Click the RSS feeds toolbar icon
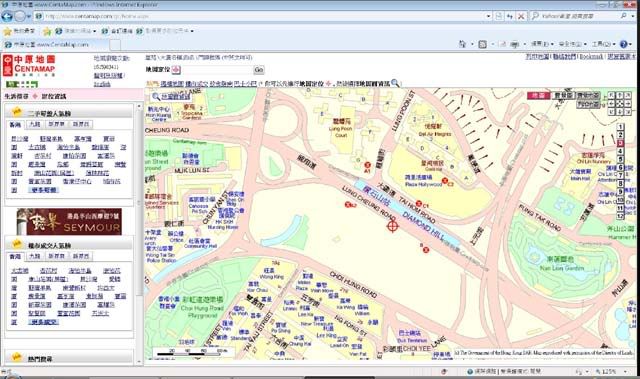This screenshot has height=379, width=640. (x=482, y=44)
